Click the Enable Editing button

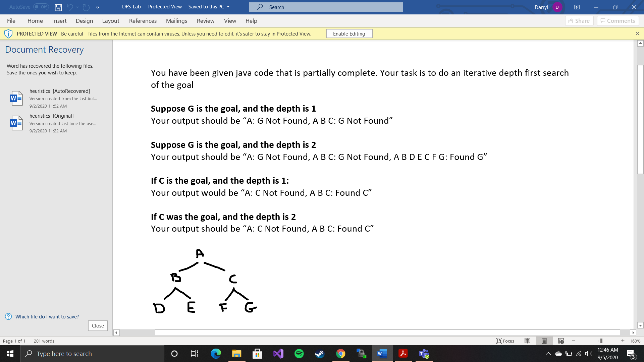pyautogui.click(x=349, y=34)
